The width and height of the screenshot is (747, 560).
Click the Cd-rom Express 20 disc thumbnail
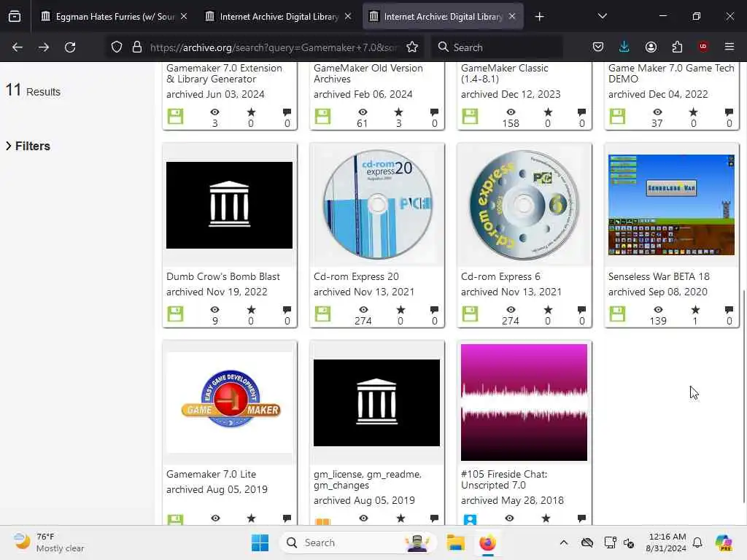(x=377, y=205)
